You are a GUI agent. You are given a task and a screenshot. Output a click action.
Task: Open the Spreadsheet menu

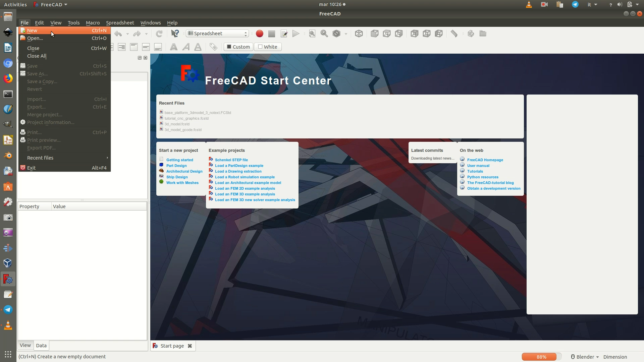(x=120, y=23)
